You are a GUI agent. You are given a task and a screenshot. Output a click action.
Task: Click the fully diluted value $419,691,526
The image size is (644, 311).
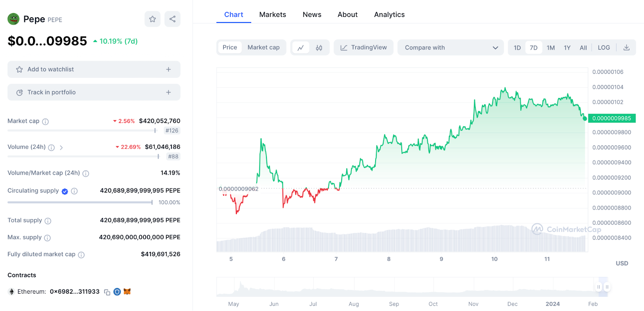tap(161, 254)
